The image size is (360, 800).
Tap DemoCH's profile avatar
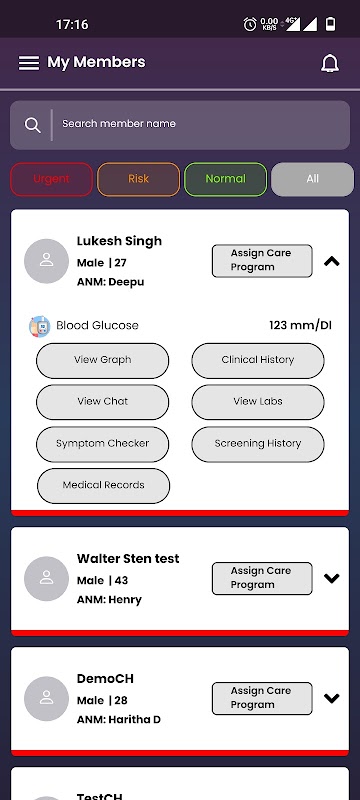46,698
